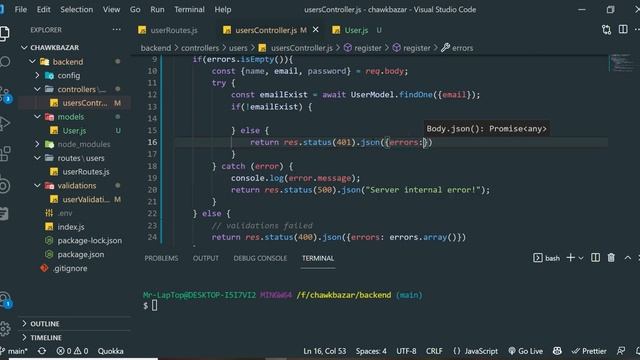Switch to User.js editor tab
This screenshot has width=640, height=360.
(357, 30)
